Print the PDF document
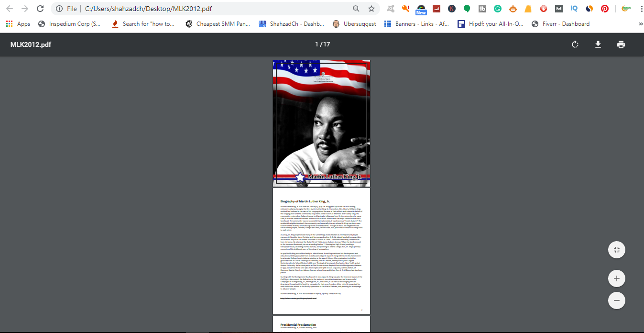Viewport: 644px width, 333px height. point(621,44)
